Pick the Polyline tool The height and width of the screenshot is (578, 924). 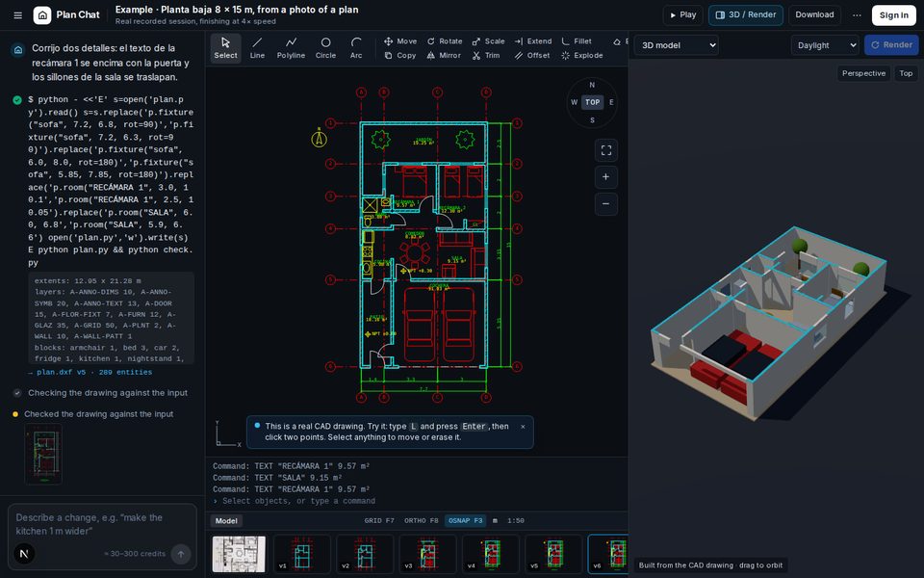tap(291, 48)
